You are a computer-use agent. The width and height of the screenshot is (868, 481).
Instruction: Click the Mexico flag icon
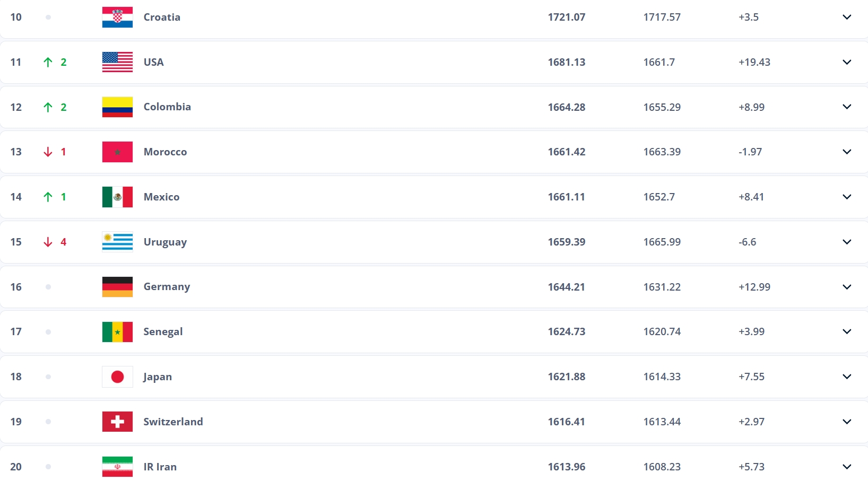117,197
